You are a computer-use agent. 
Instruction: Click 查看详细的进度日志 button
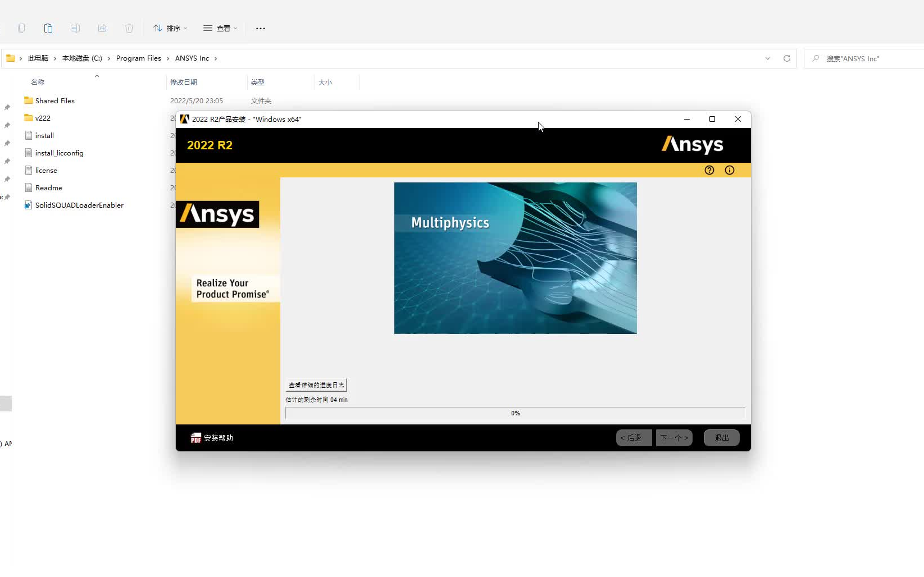(316, 385)
